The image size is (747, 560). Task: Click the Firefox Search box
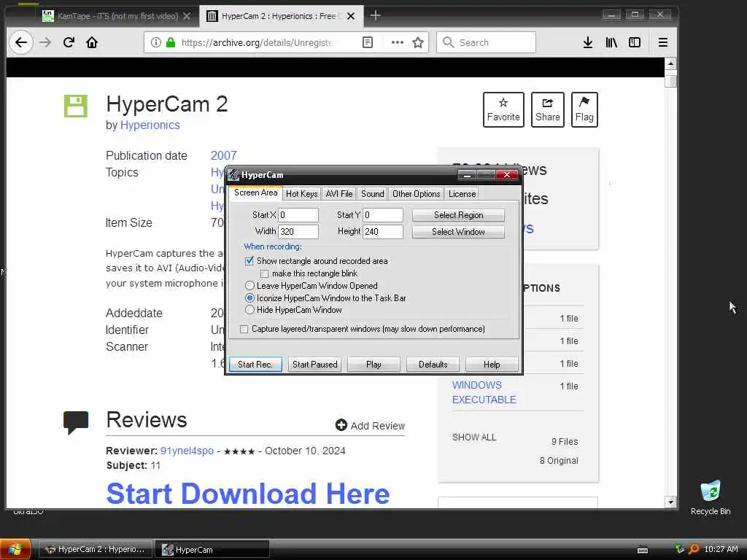click(x=486, y=42)
